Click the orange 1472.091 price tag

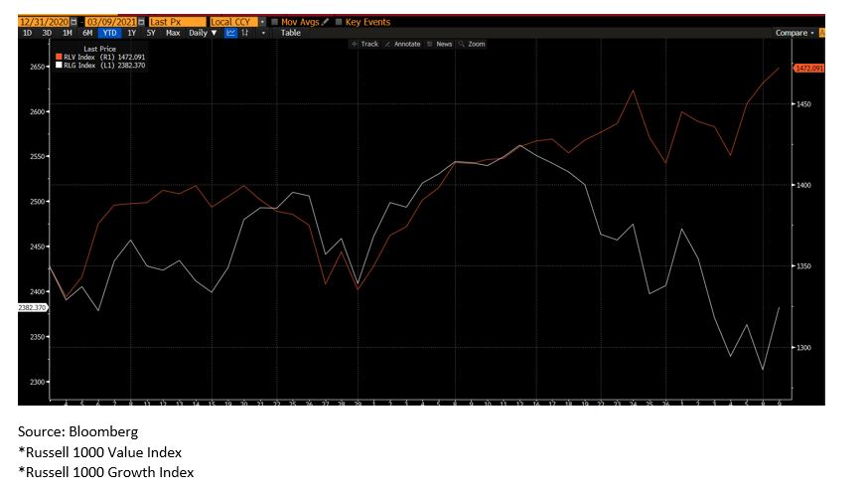pos(808,69)
